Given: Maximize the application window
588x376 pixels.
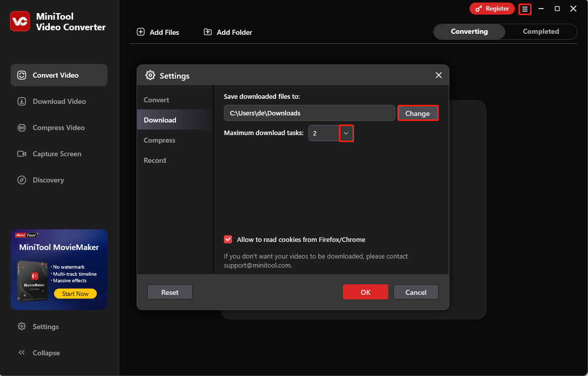Looking at the screenshot, I should [x=557, y=9].
